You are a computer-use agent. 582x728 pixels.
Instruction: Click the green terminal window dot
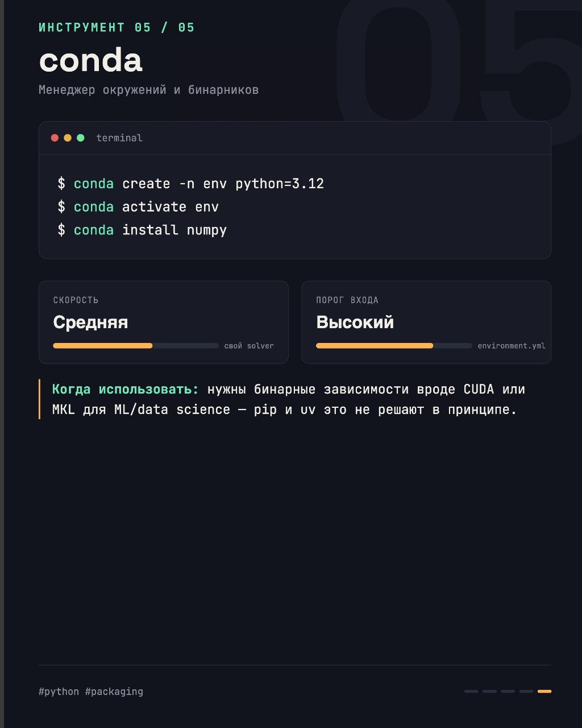(81, 138)
